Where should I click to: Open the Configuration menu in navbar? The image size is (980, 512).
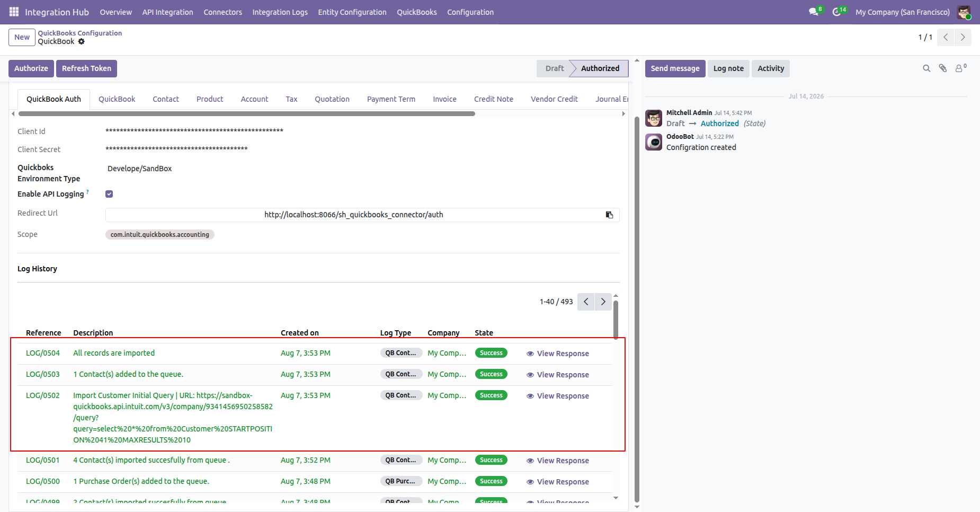[x=470, y=12]
